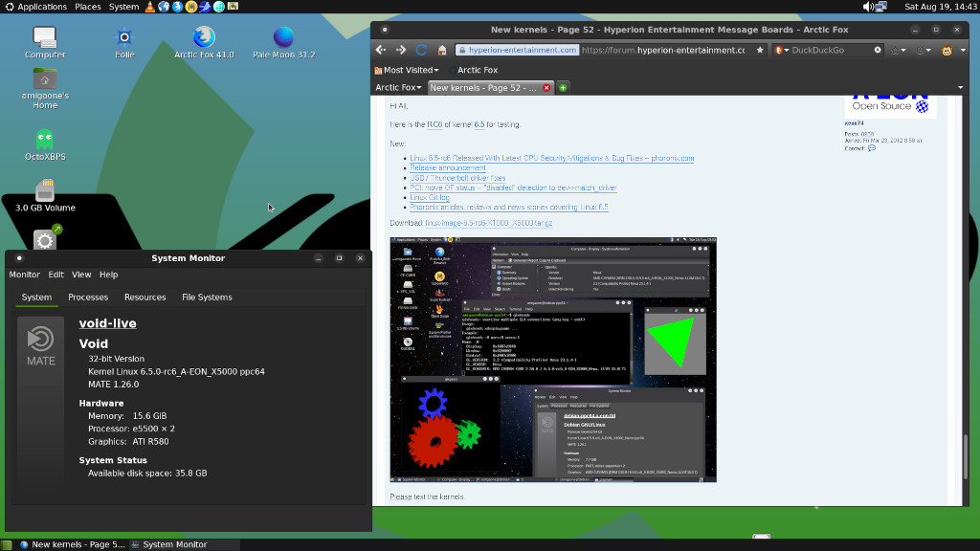The height and width of the screenshot is (551, 980).
Task: Open the poster's username profile link
Action: (x=854, y=123)
